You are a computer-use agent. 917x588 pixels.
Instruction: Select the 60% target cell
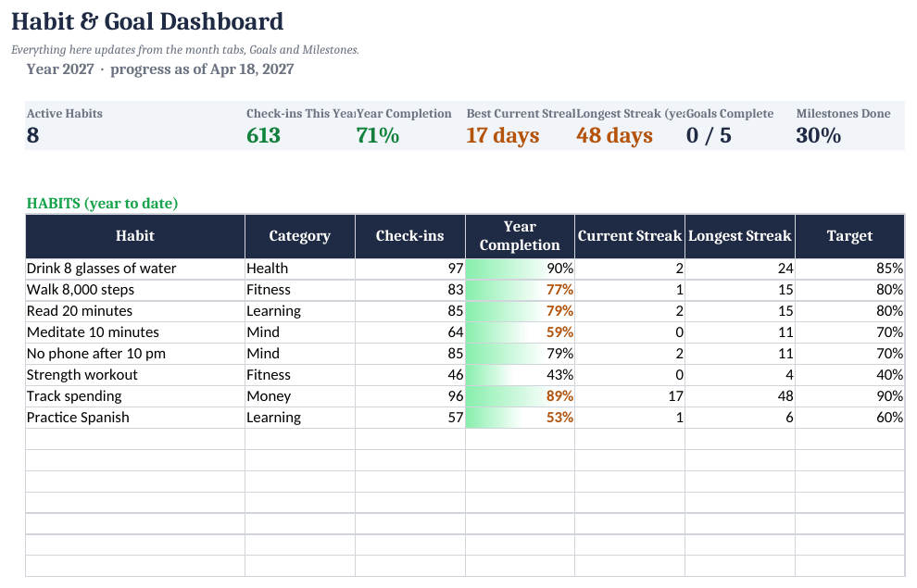click(x=849, y=418)
